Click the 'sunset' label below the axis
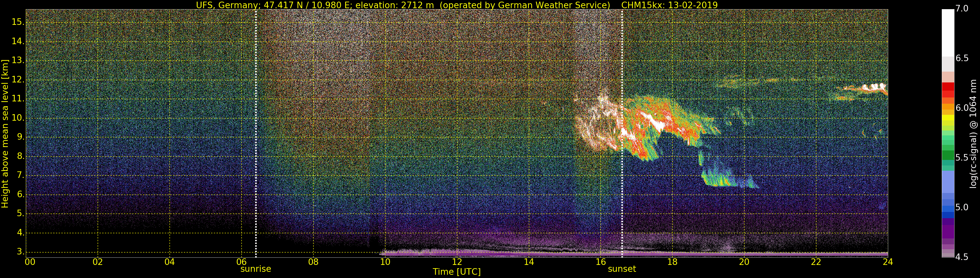 pos(622,269)
